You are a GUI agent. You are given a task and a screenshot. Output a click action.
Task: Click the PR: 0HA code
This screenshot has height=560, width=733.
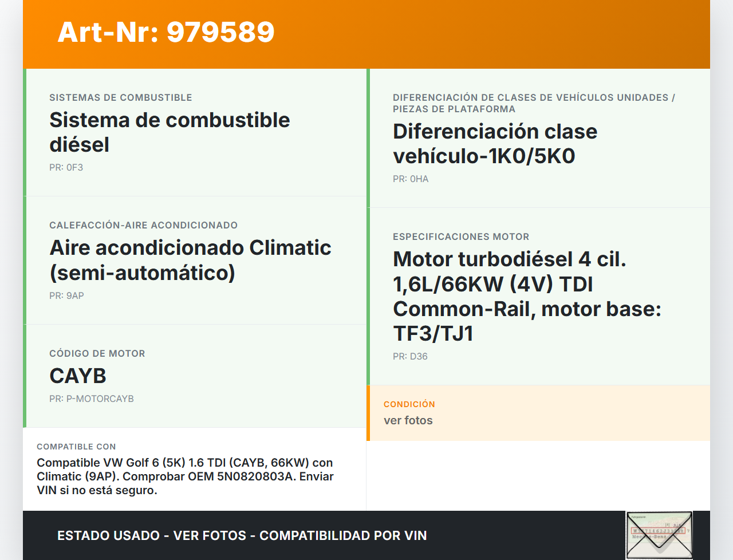point(411,179)
